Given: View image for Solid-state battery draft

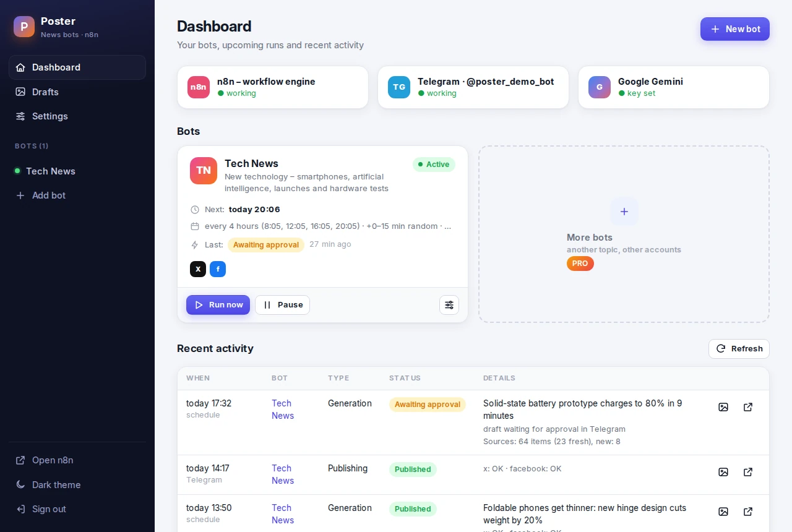Looking at the screenshot, I should click(723, 407).
